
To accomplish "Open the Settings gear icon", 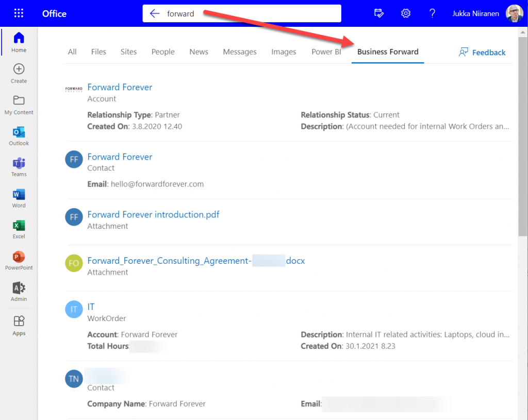I will click(406, 13).
